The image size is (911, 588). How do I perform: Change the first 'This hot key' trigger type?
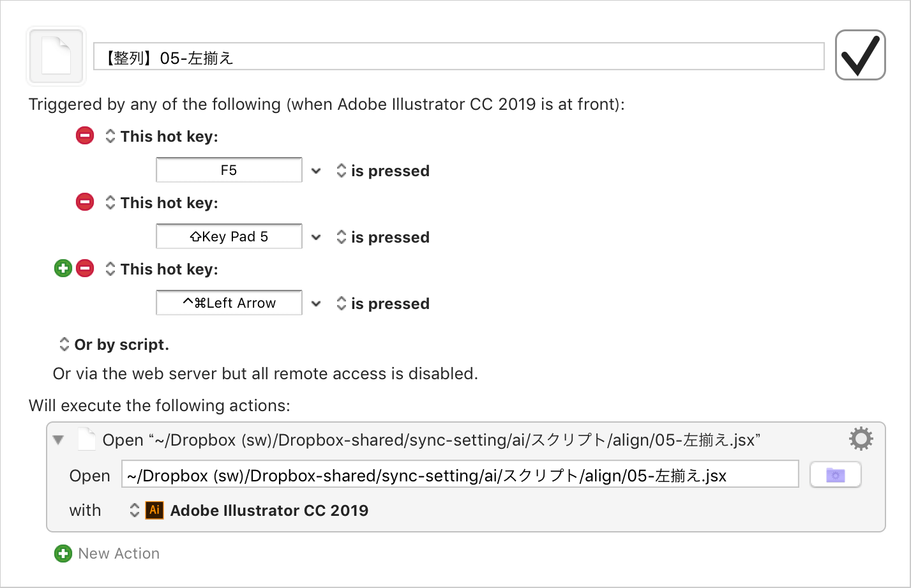click(162, 136)
